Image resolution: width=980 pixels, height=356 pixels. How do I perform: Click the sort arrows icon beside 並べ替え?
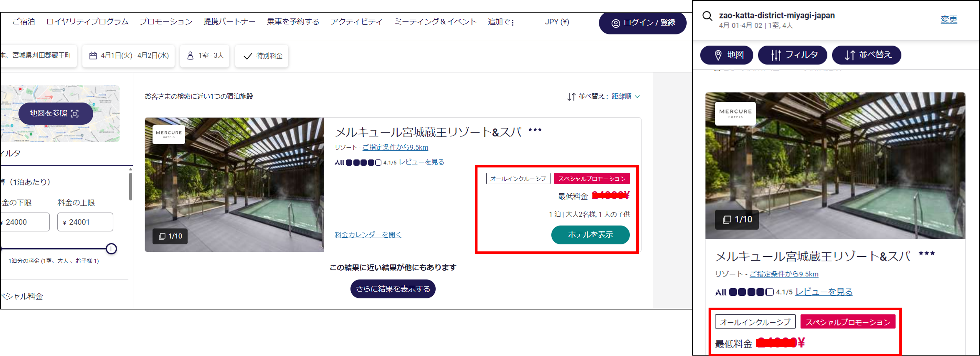571,97
